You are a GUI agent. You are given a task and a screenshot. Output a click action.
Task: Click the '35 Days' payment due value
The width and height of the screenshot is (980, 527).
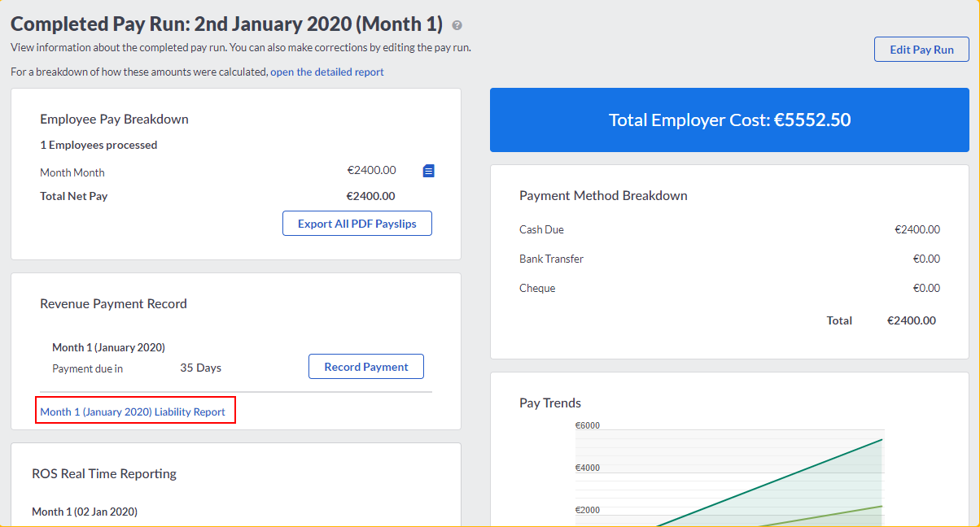200,368
